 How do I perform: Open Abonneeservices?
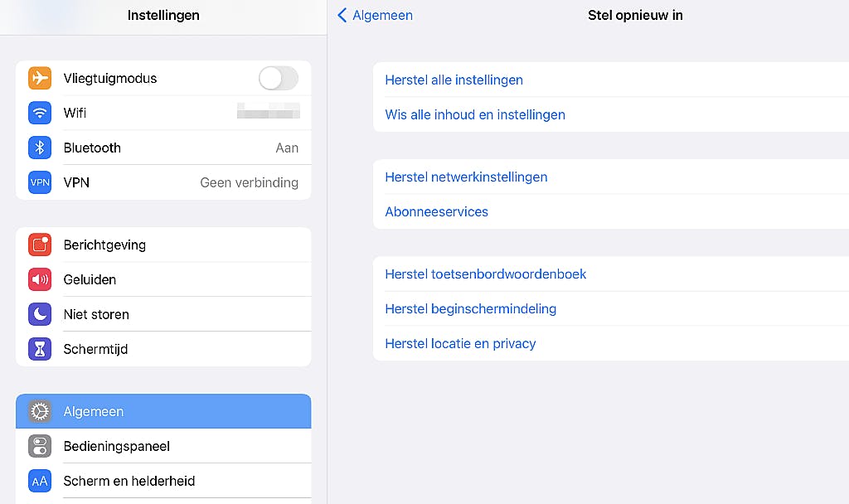(436, 212)
